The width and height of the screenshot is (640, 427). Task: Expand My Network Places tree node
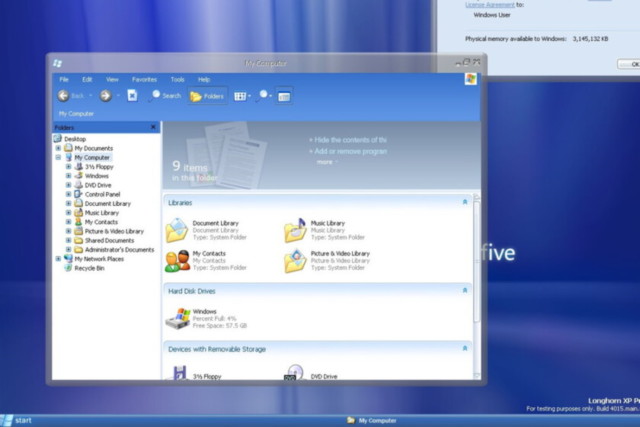point(58,258)
